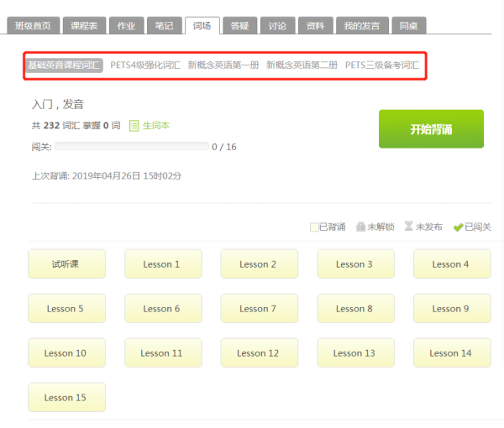Click the 已闯关 green checkmark legend icon
Screen dimensions: 504x428
point(458,227)
